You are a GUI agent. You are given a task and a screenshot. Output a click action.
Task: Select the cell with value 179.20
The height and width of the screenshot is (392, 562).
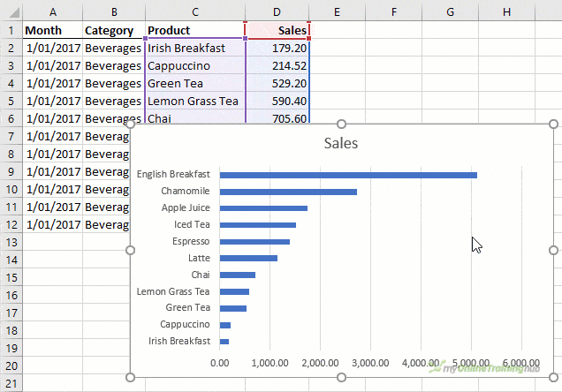coord(277,48)
